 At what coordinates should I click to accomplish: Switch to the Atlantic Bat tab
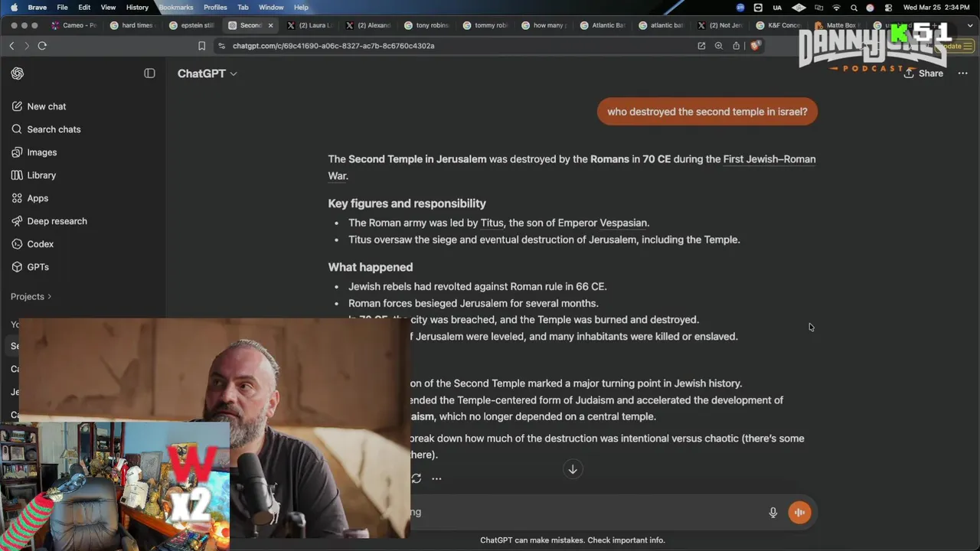point(603,25)
